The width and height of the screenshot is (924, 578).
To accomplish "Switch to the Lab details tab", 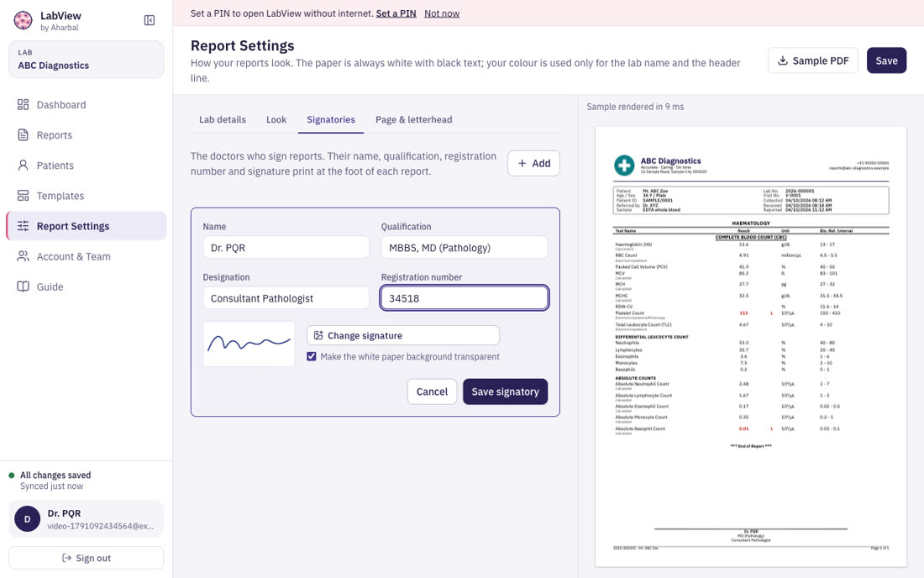I will (222, 119).
